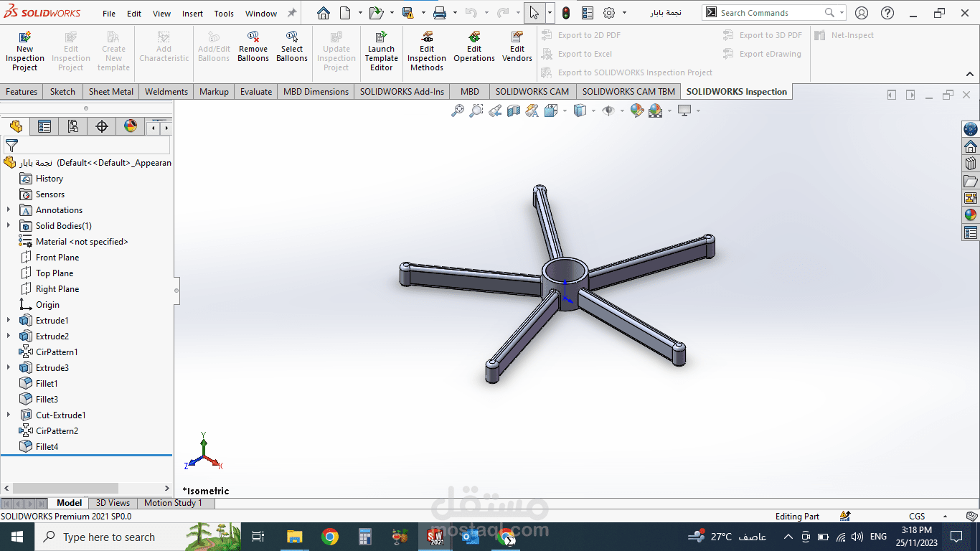
Task: Open the PropertyManager tab icon
Action: (x=44, y=126)
